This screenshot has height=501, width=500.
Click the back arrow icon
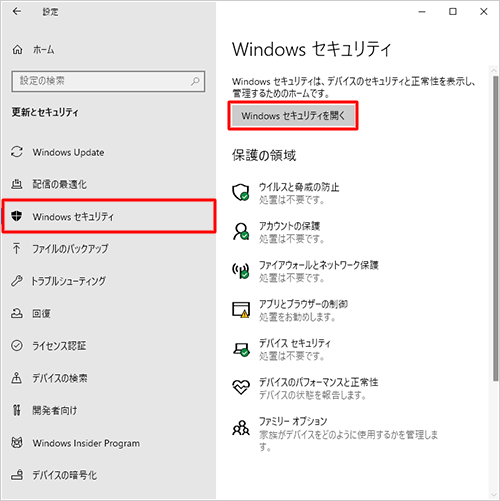(17, 11)
